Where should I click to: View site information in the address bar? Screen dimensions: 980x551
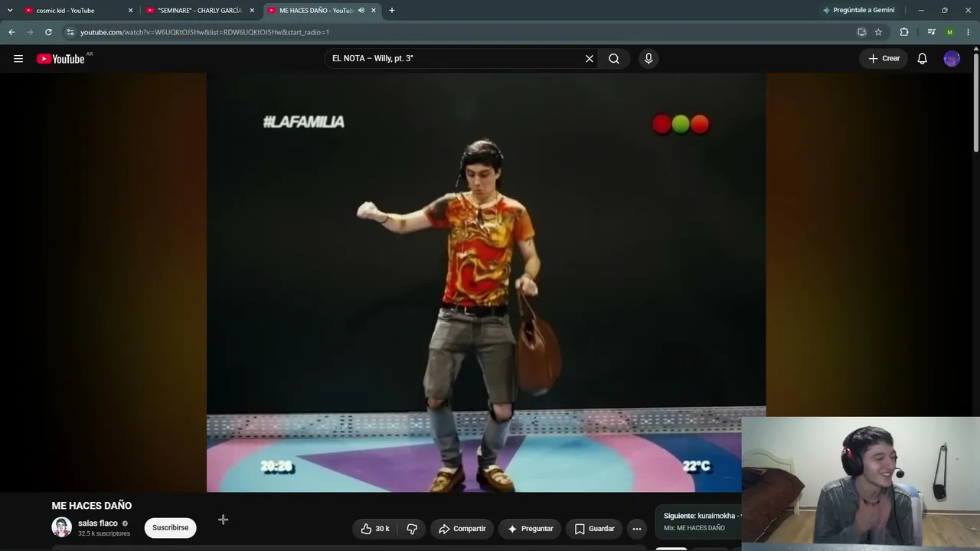[70, 32]
